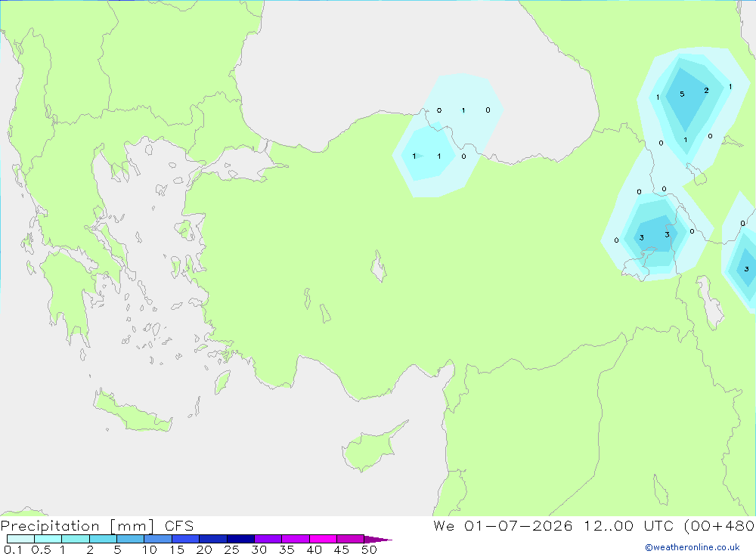Click the map value '2' beside the 5
This screenshot has width=756, height=554.
[x=706, y=90]
